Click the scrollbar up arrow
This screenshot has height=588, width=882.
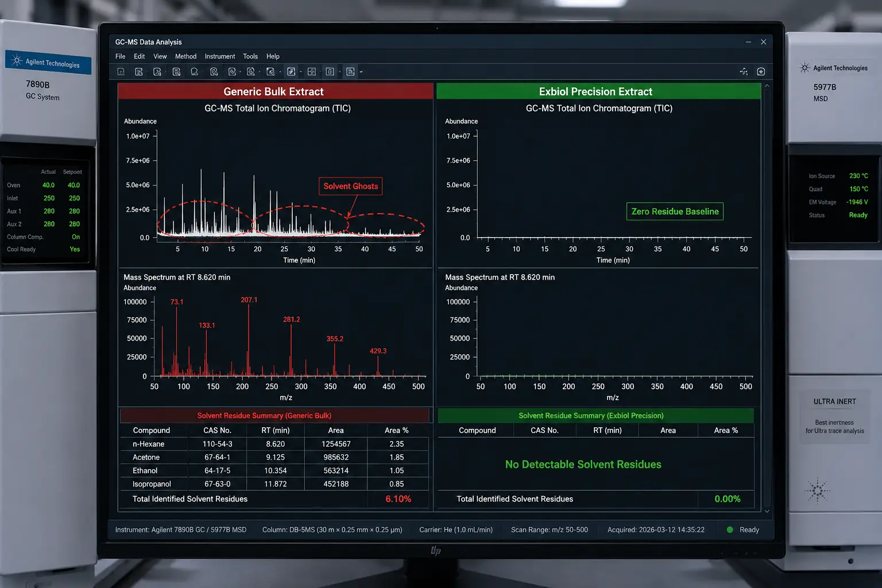click(767, 86)
